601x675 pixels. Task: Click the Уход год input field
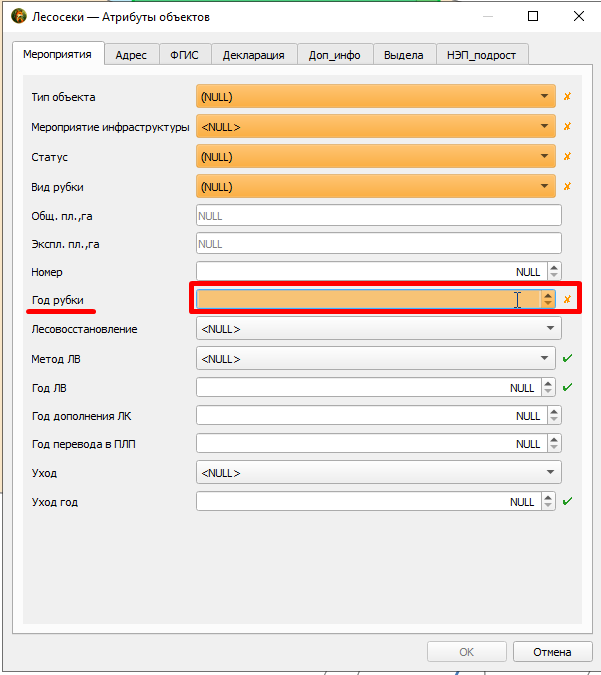coord(369,502)
